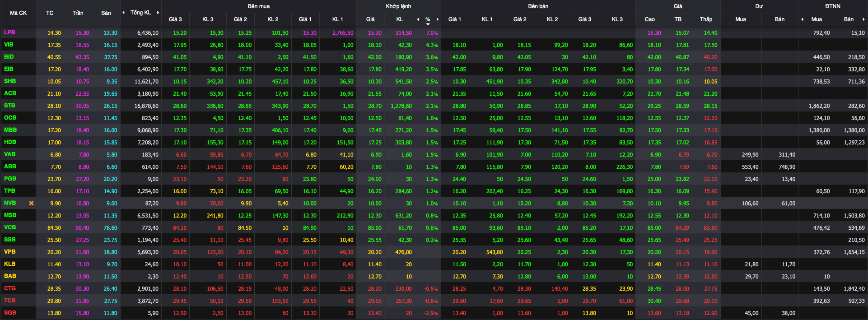Click the KL header under Khớp lệnh

pyautogui.click(x=400, y=19)
